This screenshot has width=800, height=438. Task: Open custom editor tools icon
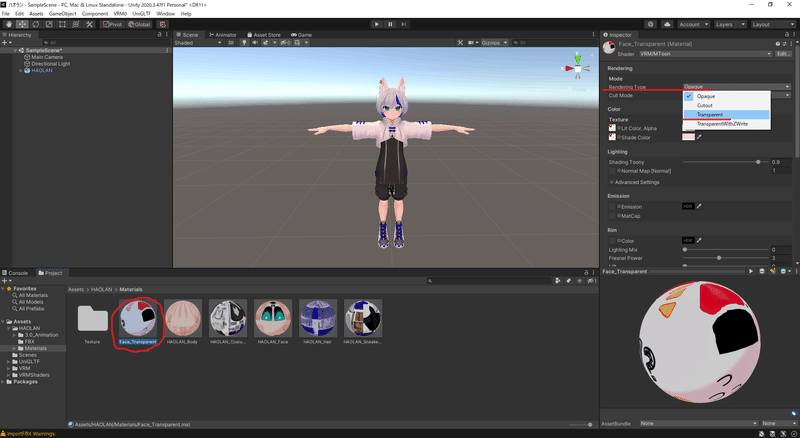pyautogui.click(x=89, y=24)
